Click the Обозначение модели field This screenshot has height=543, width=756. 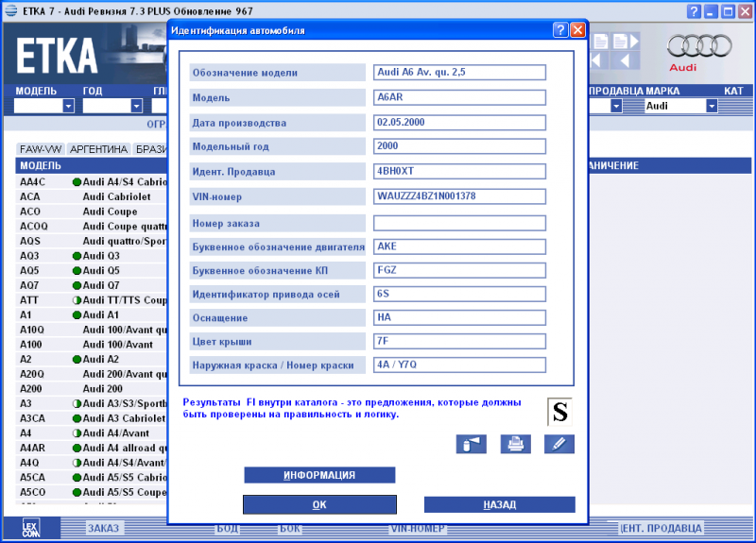(459, 73)
